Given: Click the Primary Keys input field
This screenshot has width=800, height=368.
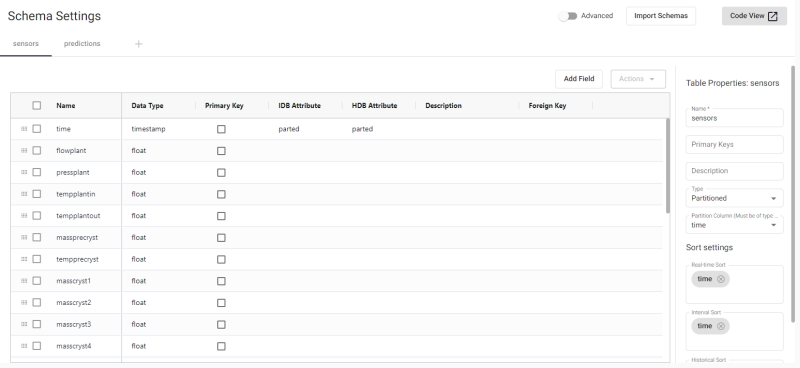Looking at the screenshot, I should (734, 144).
